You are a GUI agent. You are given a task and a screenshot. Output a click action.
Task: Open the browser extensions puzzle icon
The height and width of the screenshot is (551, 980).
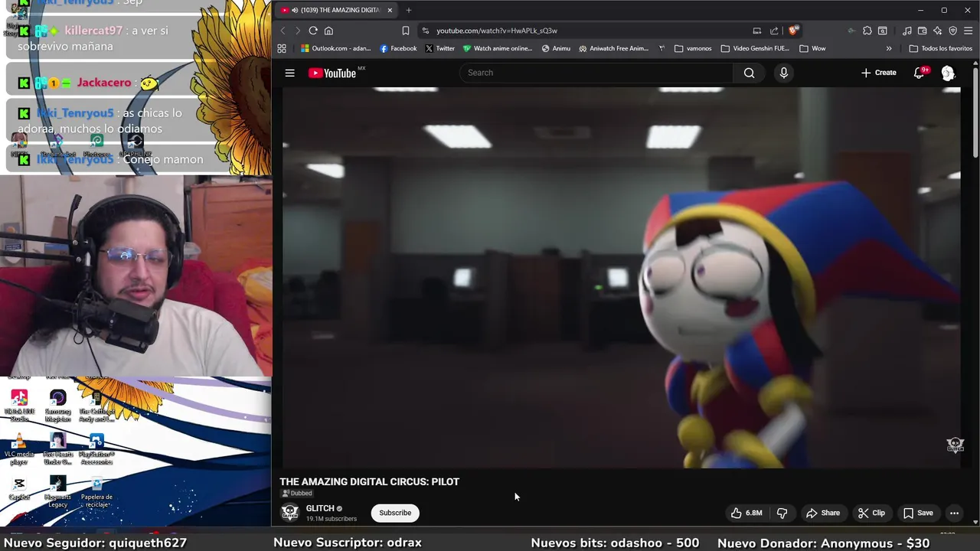tap(867, 31)
